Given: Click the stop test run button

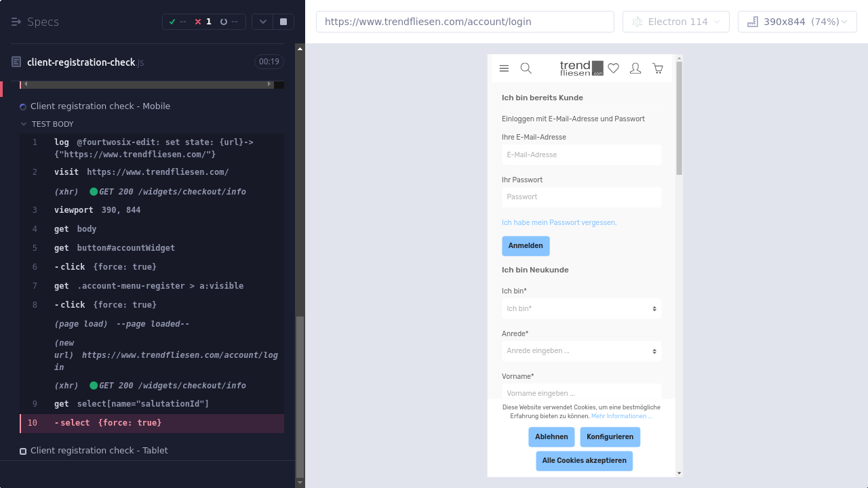Looking at the screenshot, I should [x=283, y=22].
